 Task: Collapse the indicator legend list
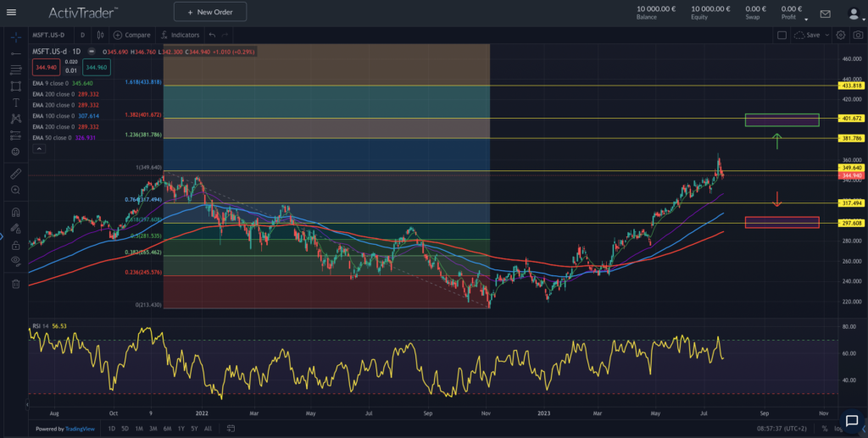pos(38,149)
